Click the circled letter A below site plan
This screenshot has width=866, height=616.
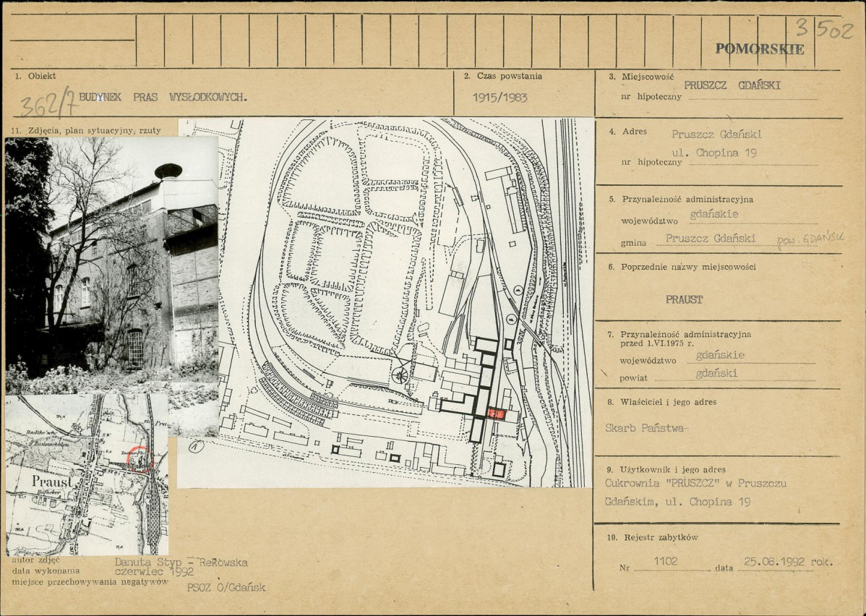coord(194,446)
